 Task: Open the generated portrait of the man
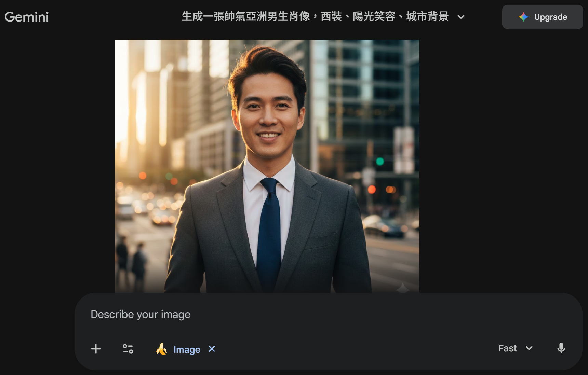[x=267, y=166]
